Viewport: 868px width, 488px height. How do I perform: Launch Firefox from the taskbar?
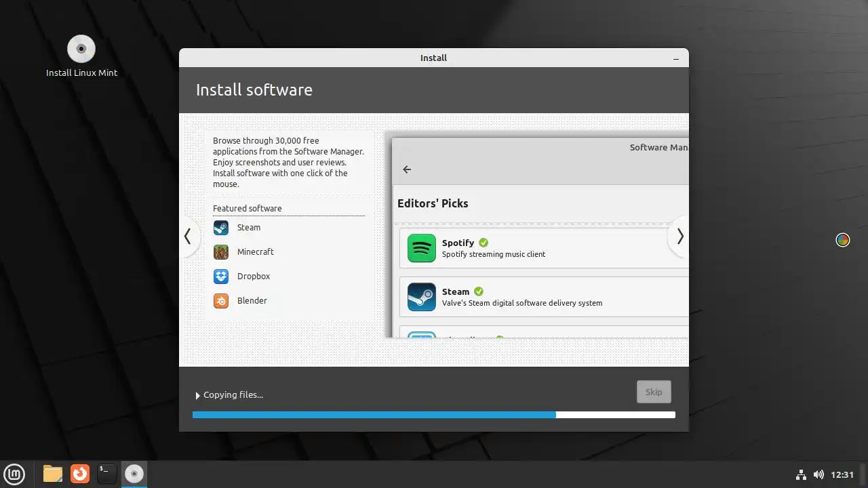[80, 473]
